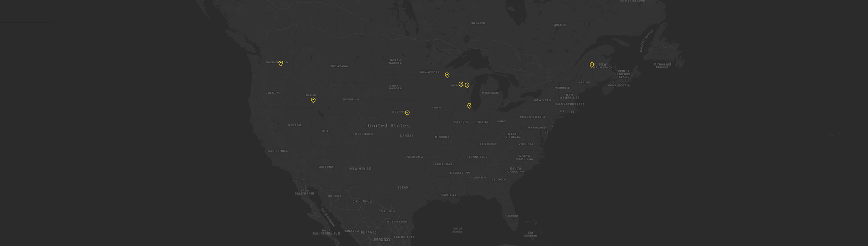Click the 'New York' state label

click(542, 100)
